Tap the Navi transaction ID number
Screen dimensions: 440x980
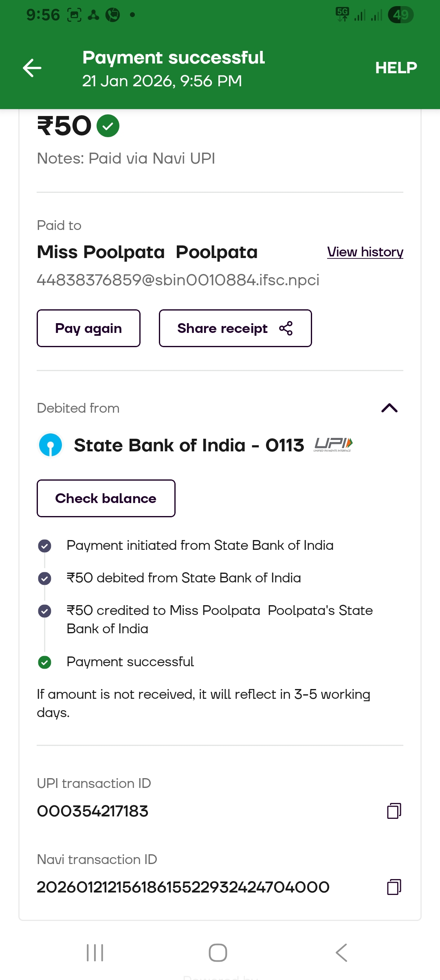(x=183, y=887)
